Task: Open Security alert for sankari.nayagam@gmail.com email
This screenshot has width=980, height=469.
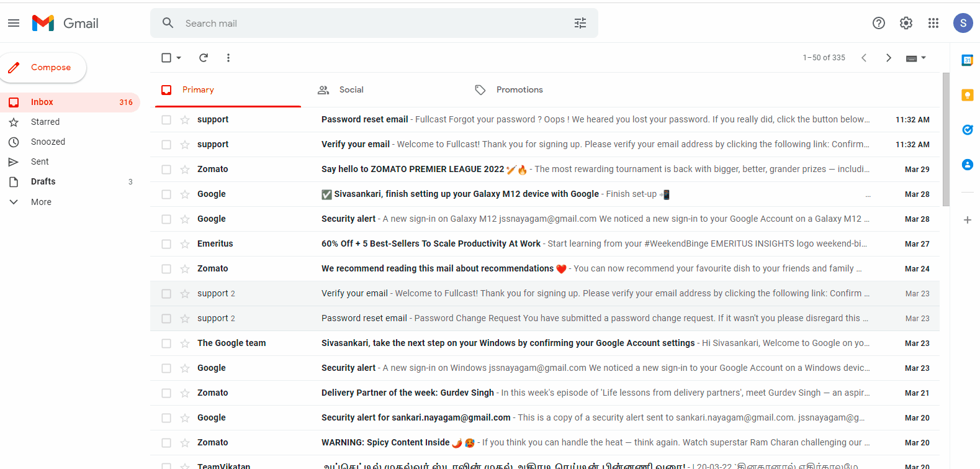Action: click(545, 418)
